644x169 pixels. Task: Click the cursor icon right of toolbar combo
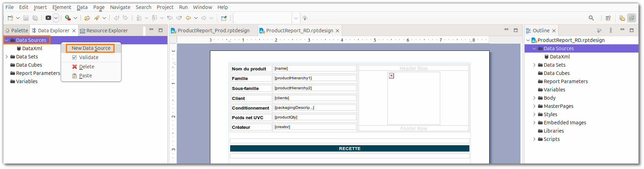click(305, 18)
